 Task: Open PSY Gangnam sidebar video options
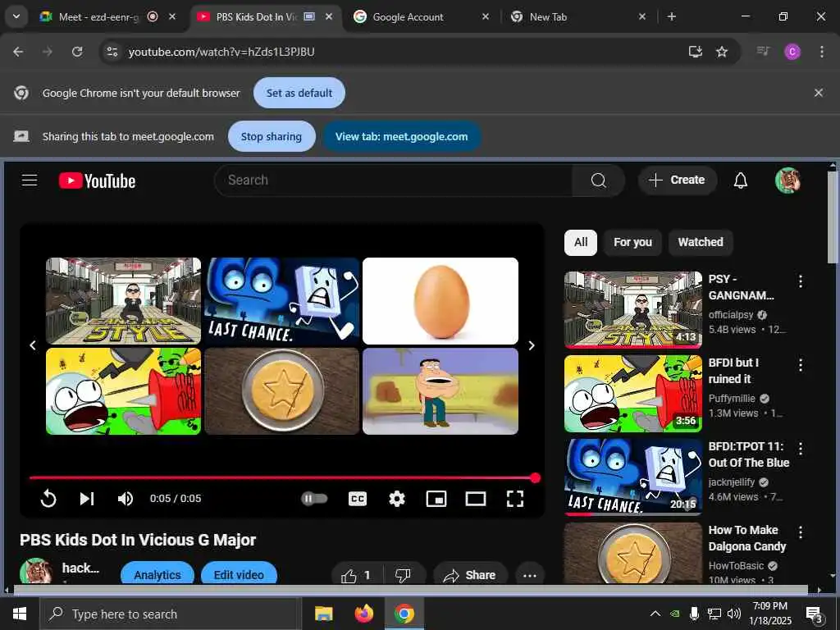coord(801,281)
